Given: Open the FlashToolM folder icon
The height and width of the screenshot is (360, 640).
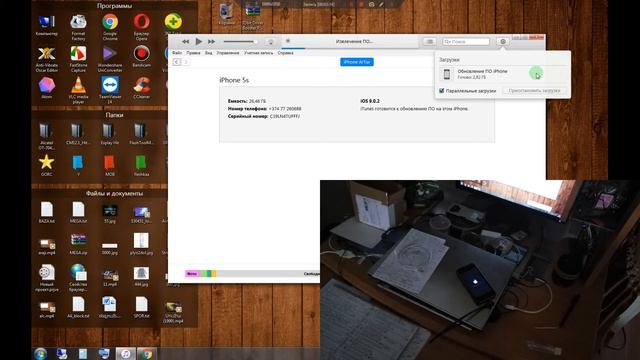Looking at the screenshot, I should (x=141, y=134).
